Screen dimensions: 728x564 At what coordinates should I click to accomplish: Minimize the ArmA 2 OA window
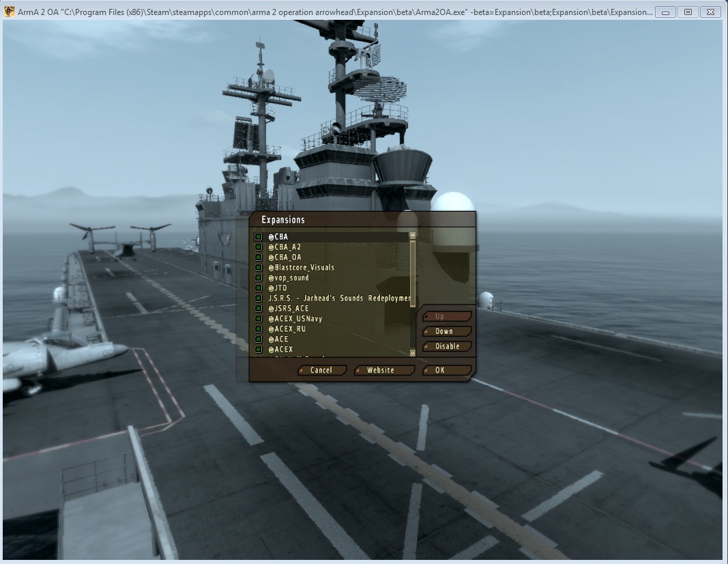[x=665, y=12]
